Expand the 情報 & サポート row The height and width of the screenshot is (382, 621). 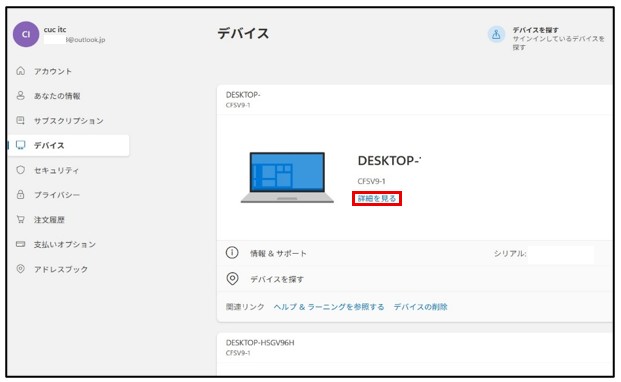415,253
